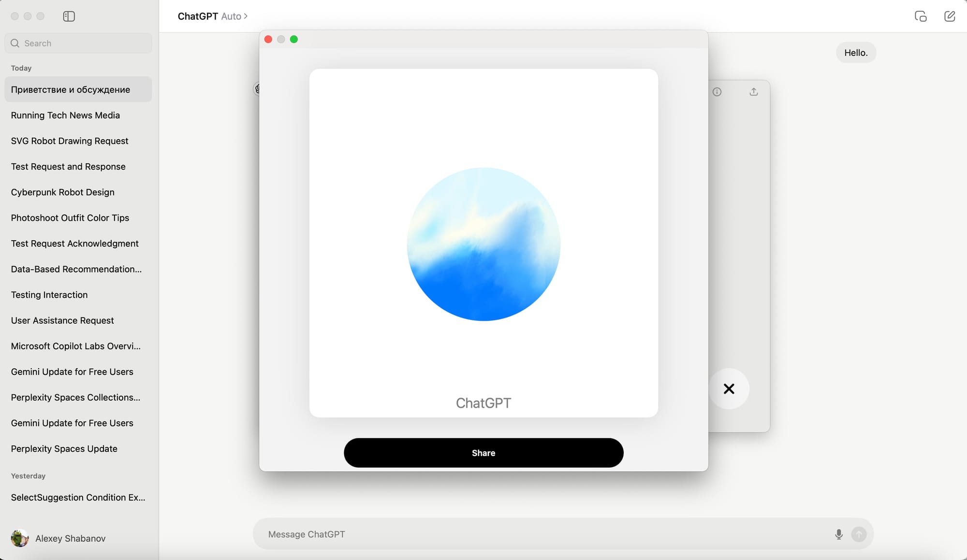Select the voice input microphone icon
The height and width of the screenshot is (560, 967).
pos(838,534)
